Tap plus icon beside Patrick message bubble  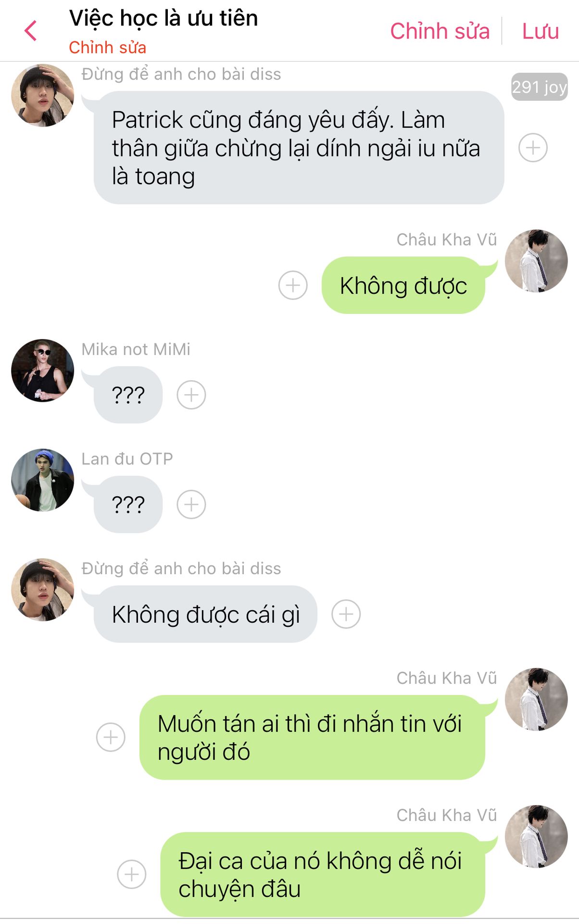click(x=533, y=148)
